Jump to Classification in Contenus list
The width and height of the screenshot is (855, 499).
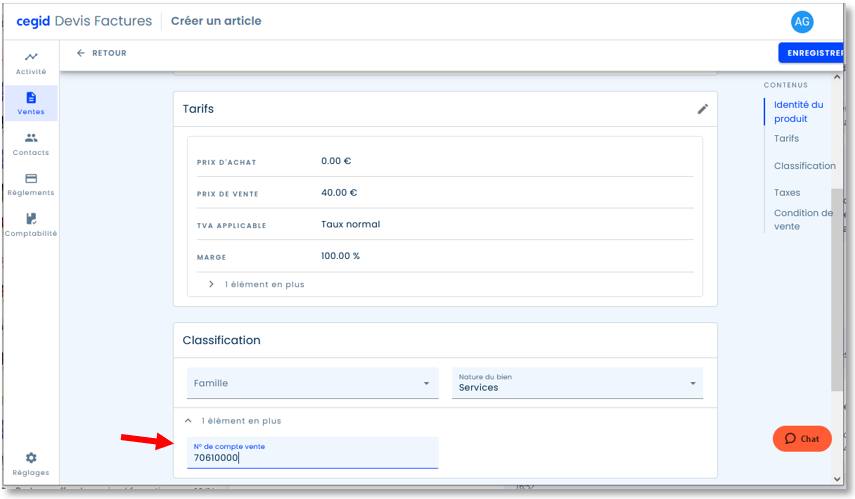point(804,166)
